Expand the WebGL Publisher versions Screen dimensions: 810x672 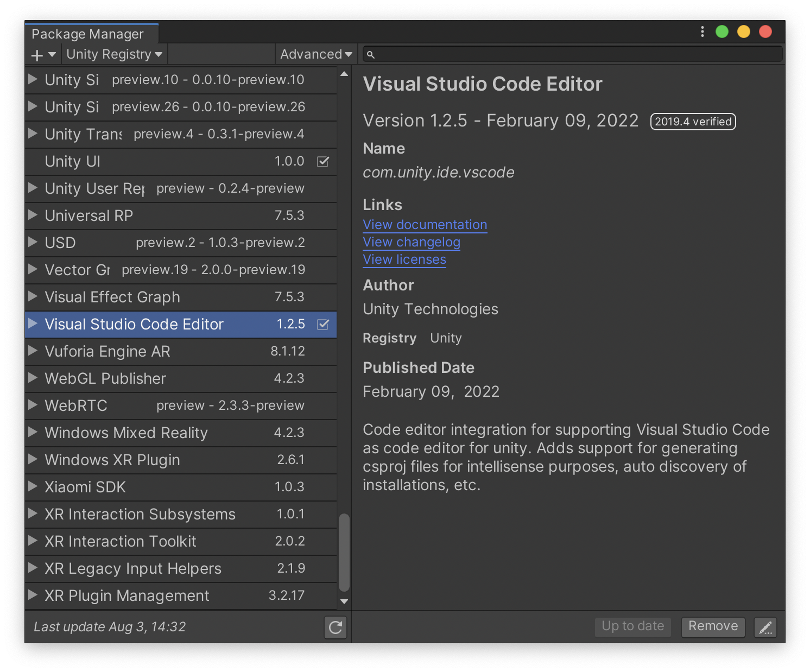click(33, 378)
